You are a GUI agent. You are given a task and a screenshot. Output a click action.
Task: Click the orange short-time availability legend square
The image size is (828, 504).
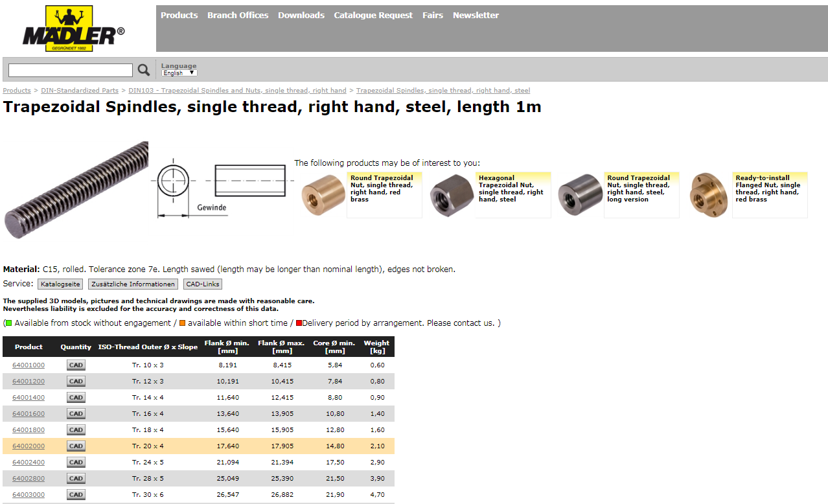coord(183,323)
